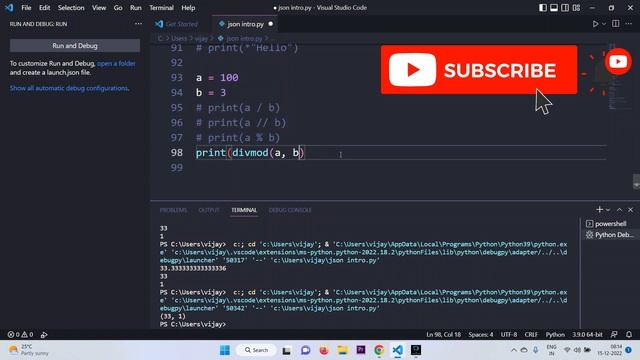Viewport: 640px width, 360px height.
Task: Click the red Subscribe button
Action: [479, 70]
